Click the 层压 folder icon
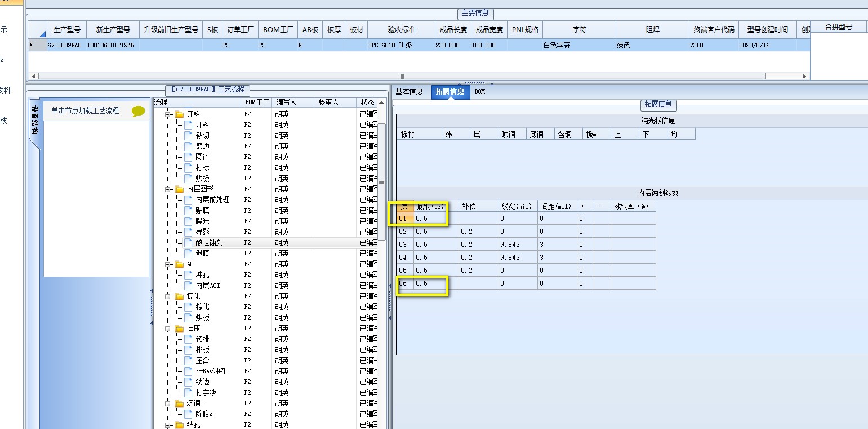Image resolution: width=868 pixels, height=429 pixels. pyautogui.click(x=179, y=329)
